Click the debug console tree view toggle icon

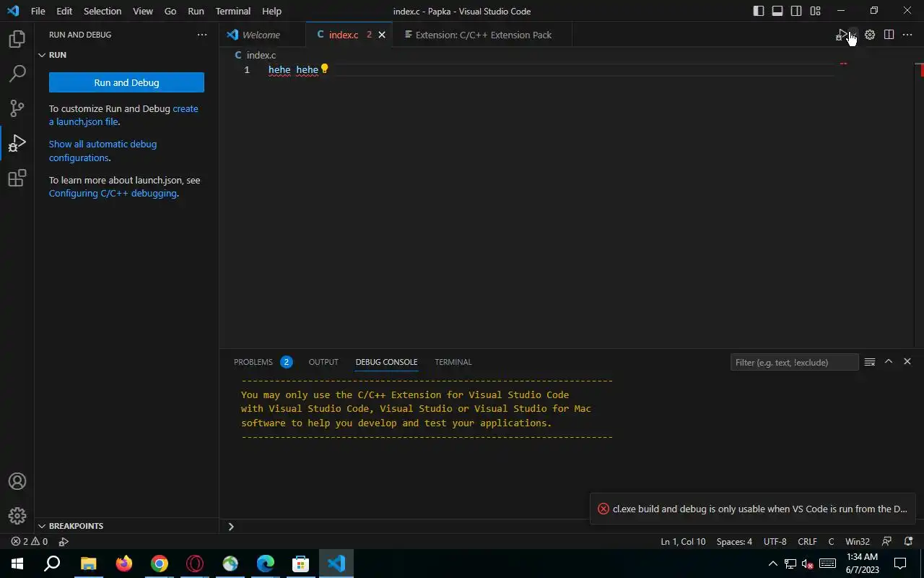point(870,362)
